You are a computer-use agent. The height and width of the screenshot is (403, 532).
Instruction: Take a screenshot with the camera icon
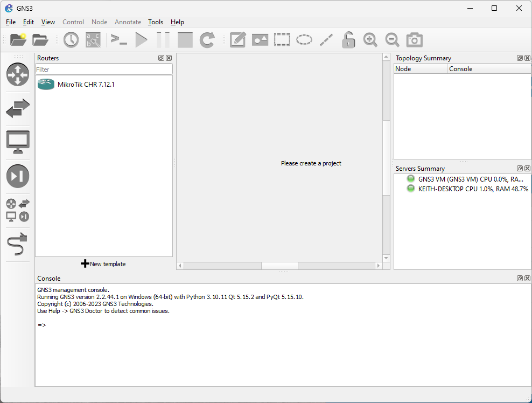(414, 39)
